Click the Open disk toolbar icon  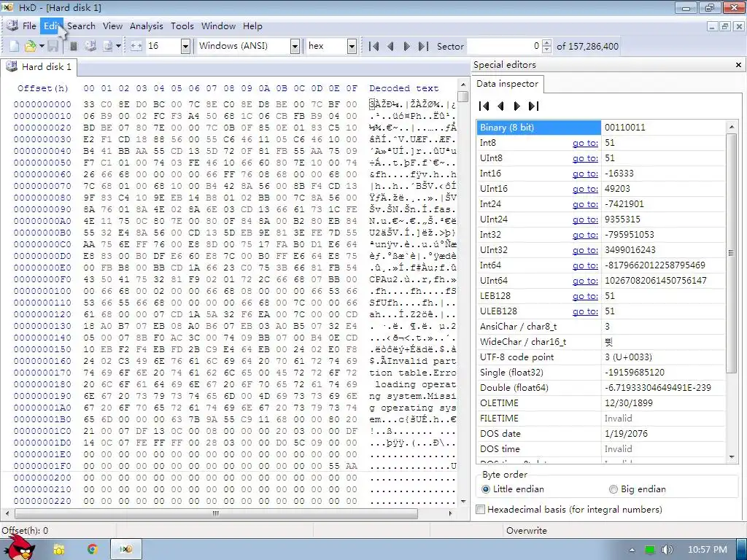(90, 46)
